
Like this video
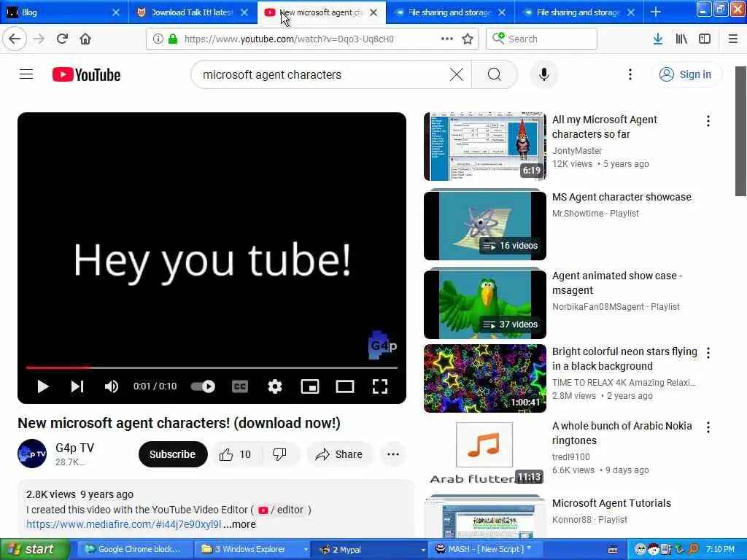(x=236, y=454)
